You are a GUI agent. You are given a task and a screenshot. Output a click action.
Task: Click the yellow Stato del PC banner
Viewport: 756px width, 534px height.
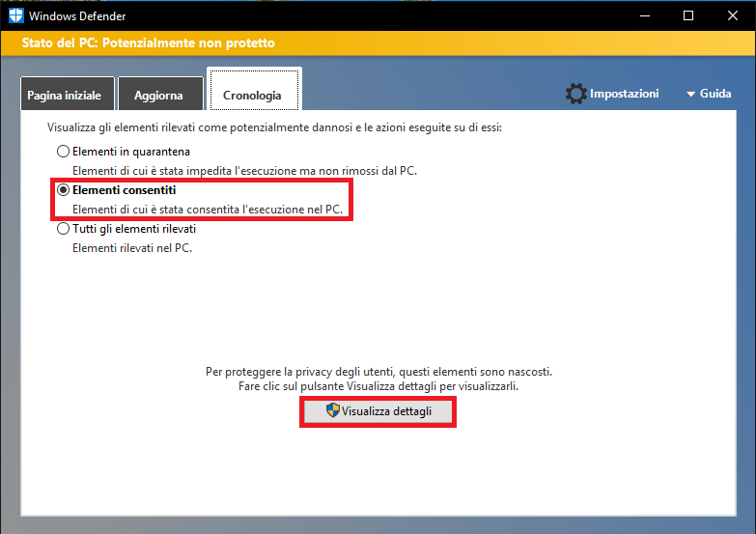coord(378,43)
